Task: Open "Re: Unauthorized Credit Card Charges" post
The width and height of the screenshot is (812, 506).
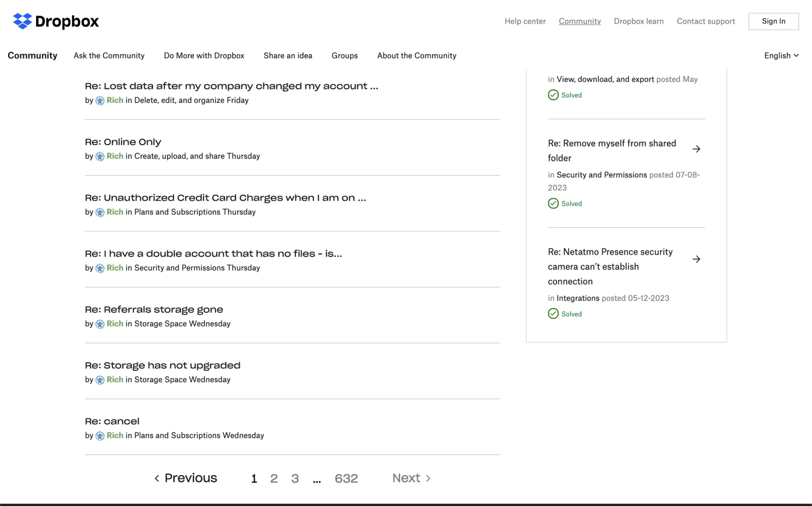Action: 225,198
